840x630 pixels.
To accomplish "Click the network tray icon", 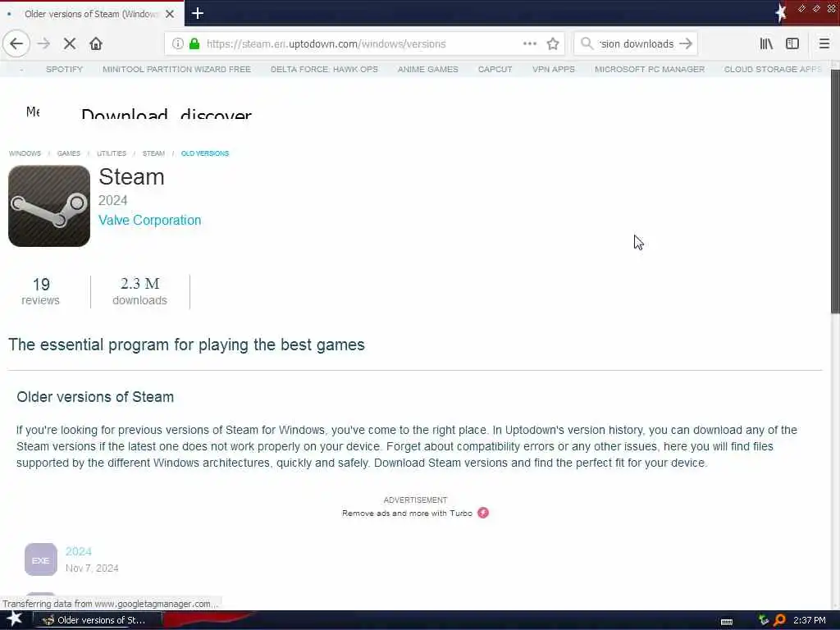I will (764, 620).
